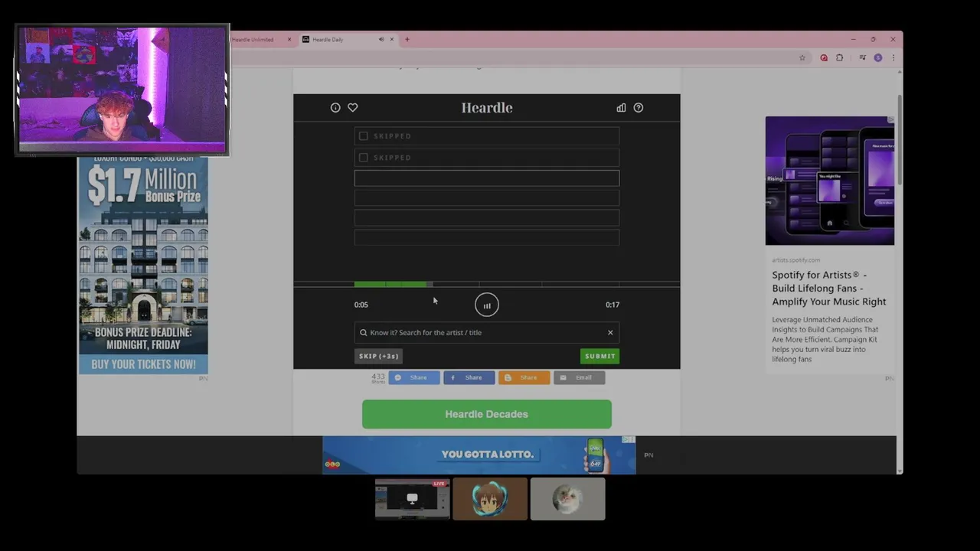Open the Heardle Decades button
980x551 pixels.
487,414
